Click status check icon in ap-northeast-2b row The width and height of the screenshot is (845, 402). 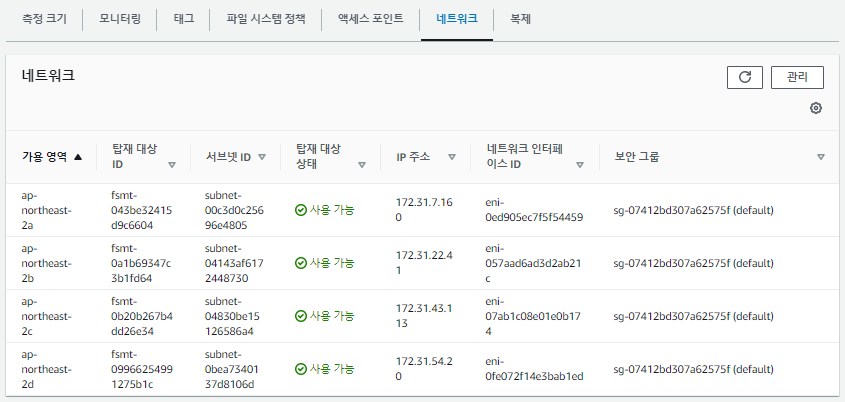click(301, 263)
